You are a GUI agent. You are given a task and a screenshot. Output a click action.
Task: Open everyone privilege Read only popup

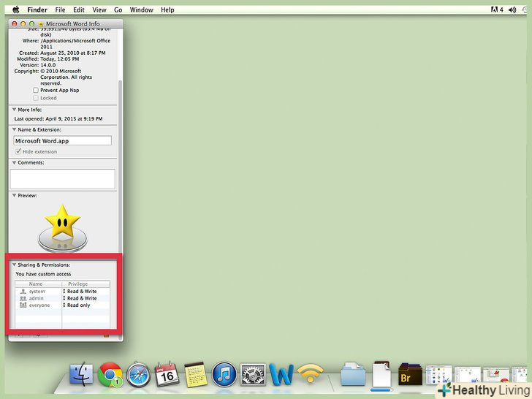click(x=77, y=305)
